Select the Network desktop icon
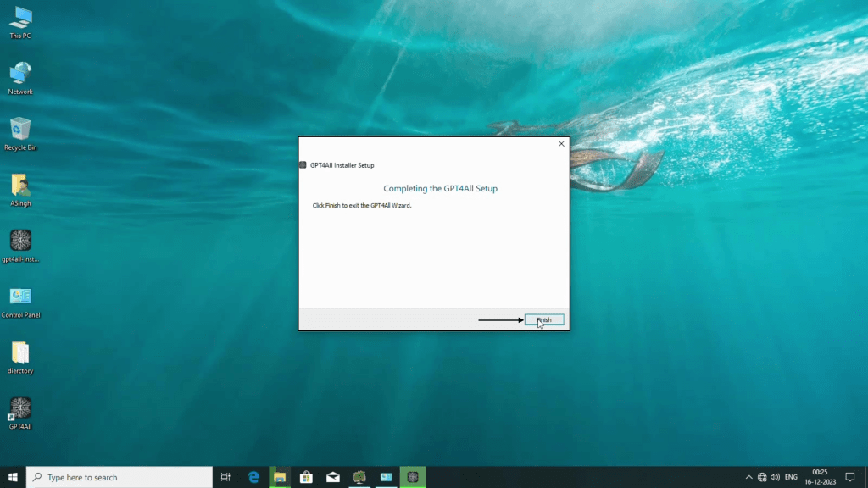Image resolution: width=868 pixels, height=488 pixels. tap(20, 74)
